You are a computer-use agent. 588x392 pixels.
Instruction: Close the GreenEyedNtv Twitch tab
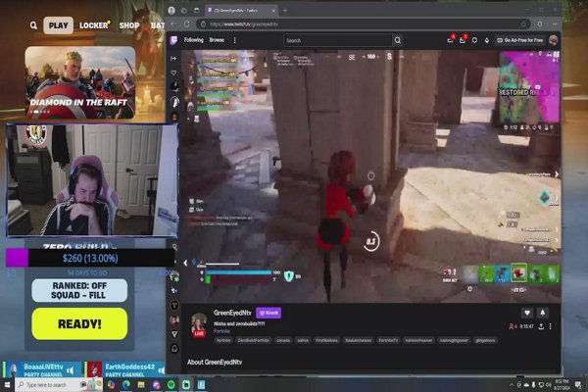click(273, 11)
